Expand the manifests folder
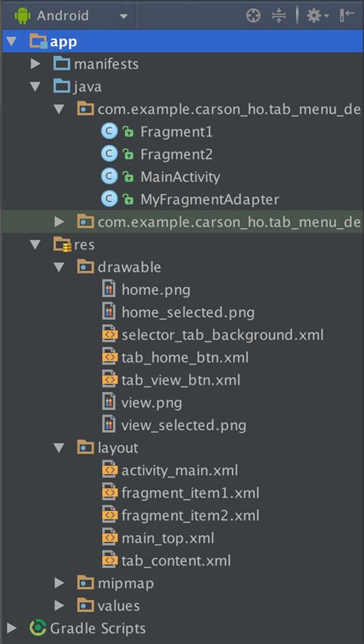This screenshot has height=644, width=364. pos(36,64)
